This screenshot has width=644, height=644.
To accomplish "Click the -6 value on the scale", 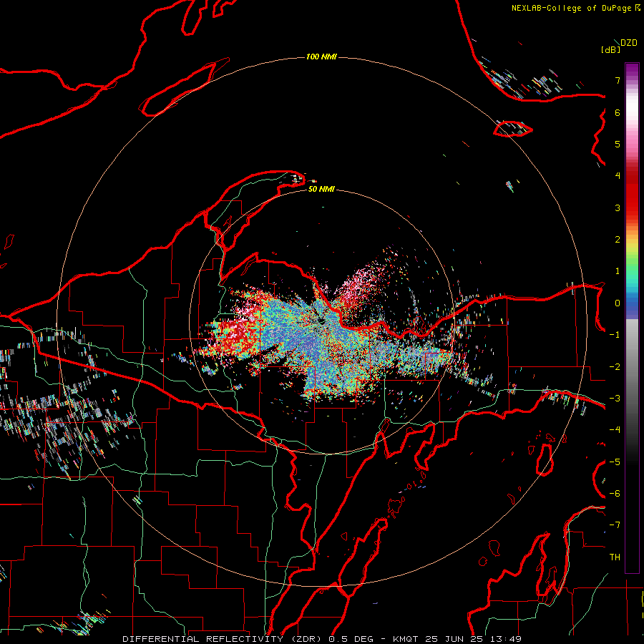I will tap(615, 494).
